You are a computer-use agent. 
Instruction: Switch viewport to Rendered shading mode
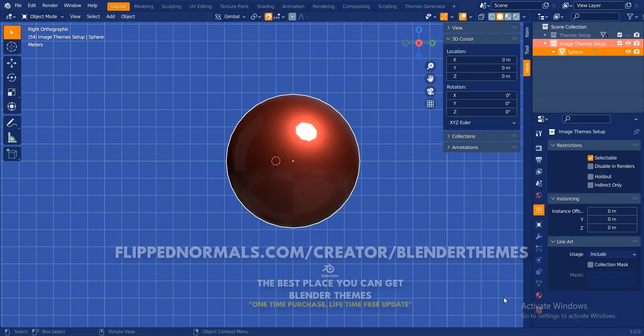(x=517, y=16)
